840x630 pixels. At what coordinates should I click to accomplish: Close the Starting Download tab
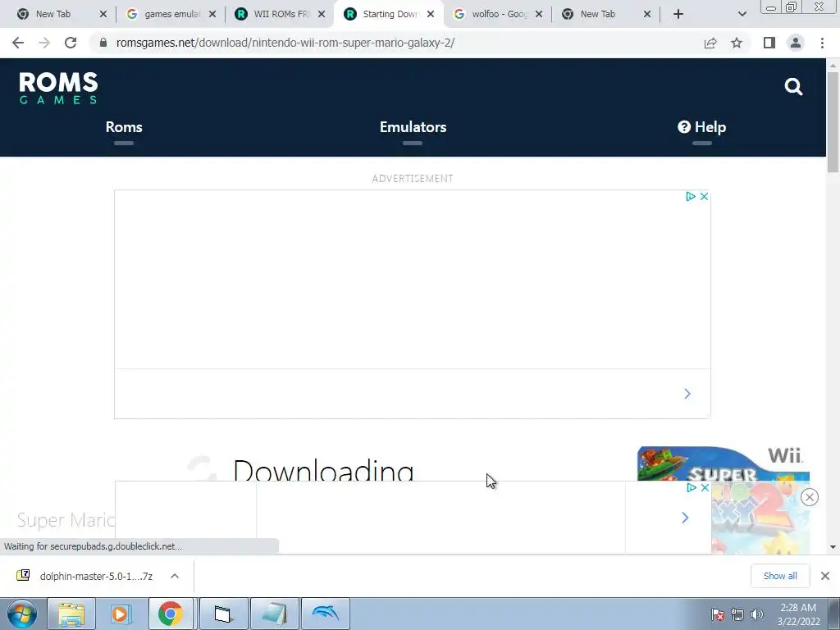[x=431, y=15]
